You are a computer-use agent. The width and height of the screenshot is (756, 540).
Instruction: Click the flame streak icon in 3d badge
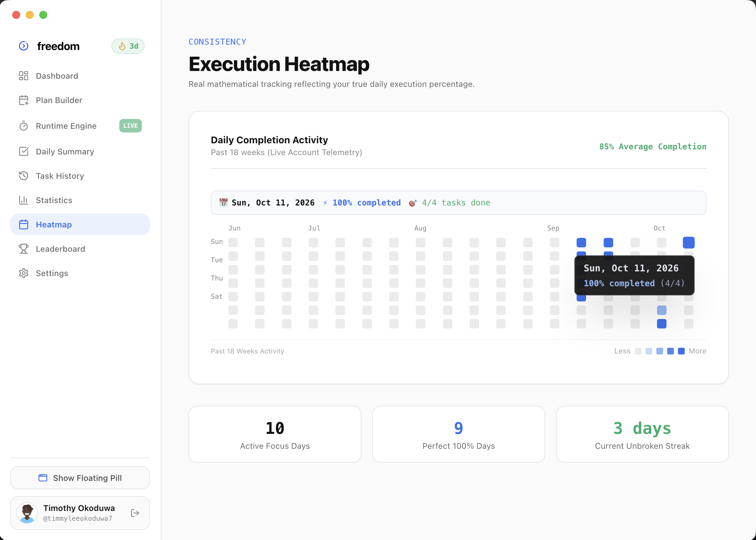click(122, 46)
